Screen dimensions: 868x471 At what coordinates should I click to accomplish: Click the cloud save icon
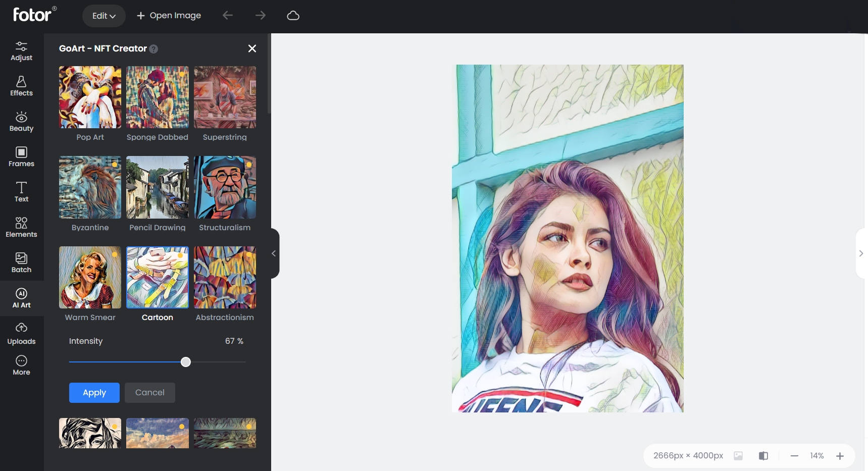pyautogui.click(x=293, y=16)
